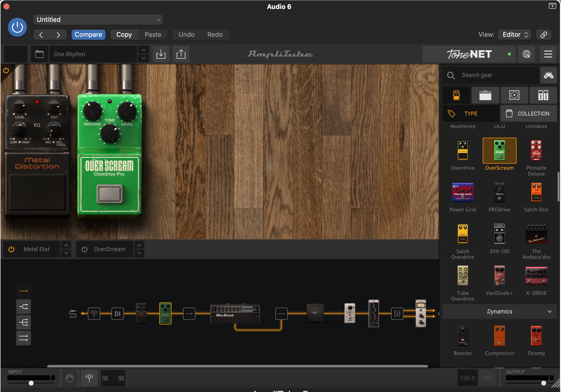Click the Search gear field
The width and height of the screenshot is (561, 392).
click(x=491, y=75)
